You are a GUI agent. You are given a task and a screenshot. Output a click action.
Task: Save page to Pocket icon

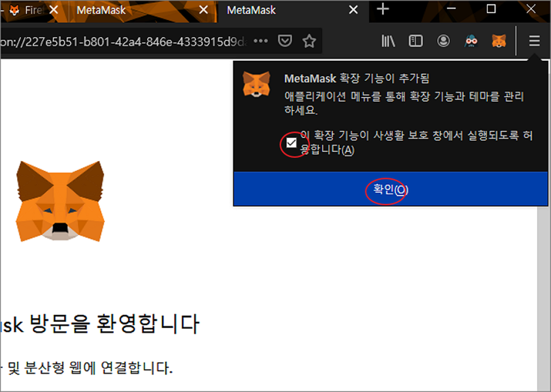coord(286,41)
